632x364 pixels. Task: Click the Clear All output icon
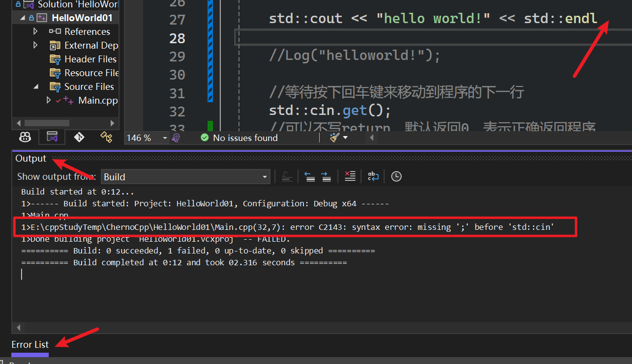[x=350, y=176]
